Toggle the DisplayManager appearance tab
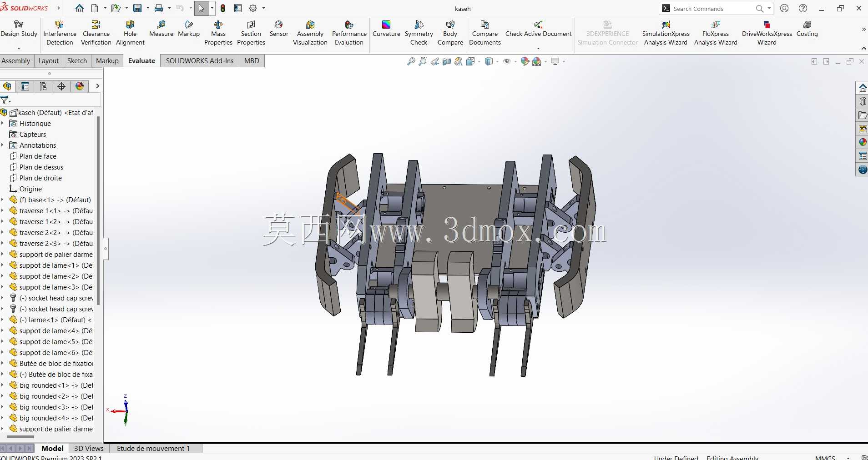 (80, 86)
